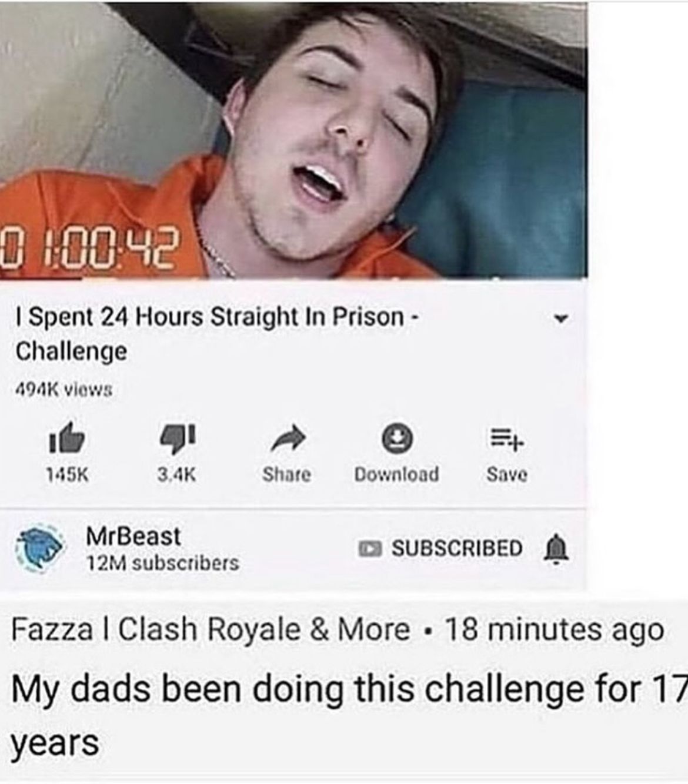The width and height of the screenshot is (688, 784).
Task: Open commenter Fazza | Clash Royale & More
Action: [x=211, y=629]
